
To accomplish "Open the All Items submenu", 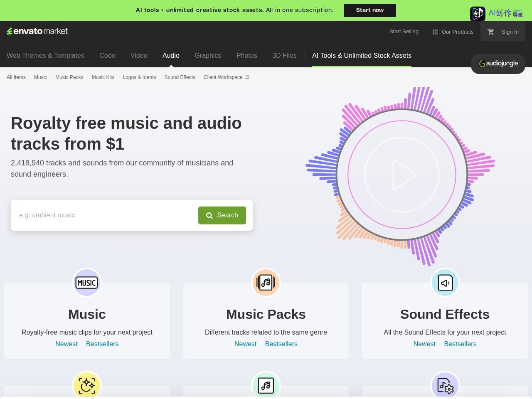I will point(16,77).
